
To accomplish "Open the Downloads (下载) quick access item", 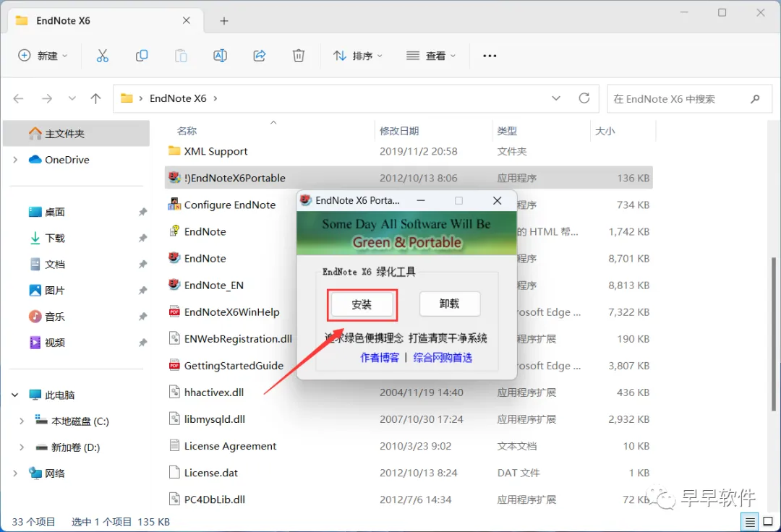I will 55,238.
